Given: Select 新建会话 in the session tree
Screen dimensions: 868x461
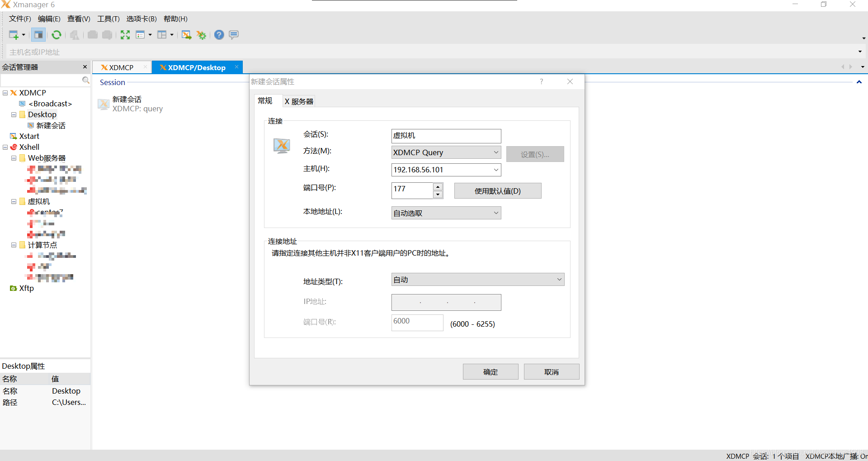Looking at the screenshot, I should [x=51, y=125].
